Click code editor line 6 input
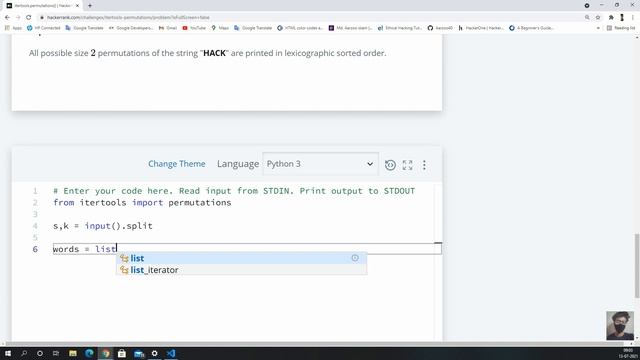 coord(247,249)
